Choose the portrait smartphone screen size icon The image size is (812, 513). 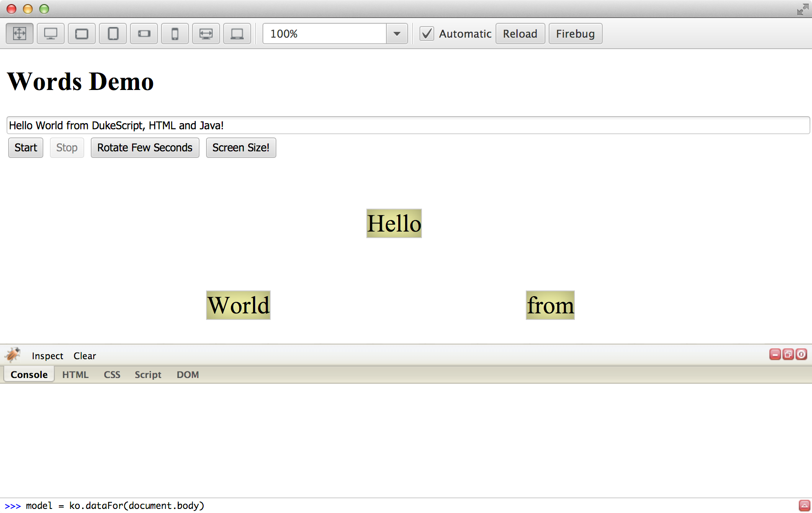coord(175,34)
